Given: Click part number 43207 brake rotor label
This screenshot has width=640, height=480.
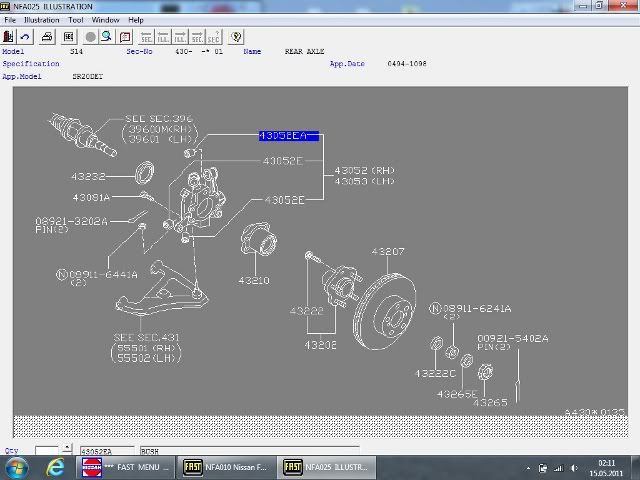Looking at the screenshot, I should point(388,251).
